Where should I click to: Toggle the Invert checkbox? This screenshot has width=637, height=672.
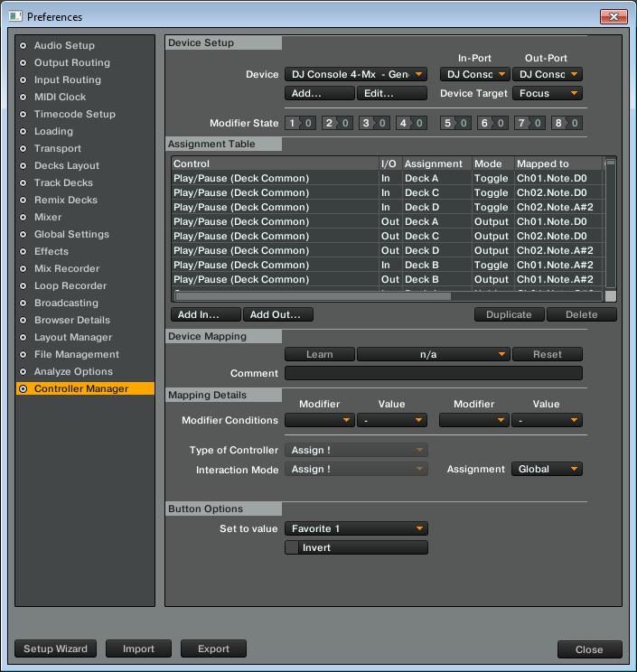(292, 547)
